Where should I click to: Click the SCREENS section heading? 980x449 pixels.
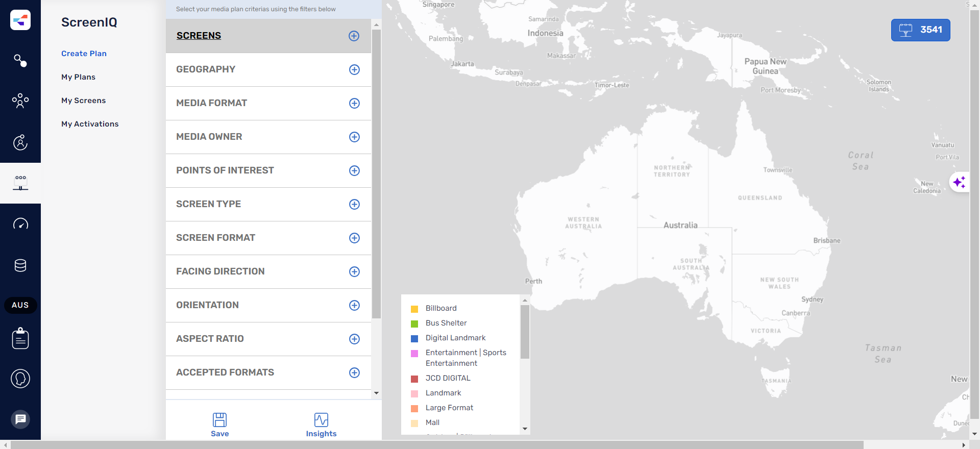coord(199,36)
